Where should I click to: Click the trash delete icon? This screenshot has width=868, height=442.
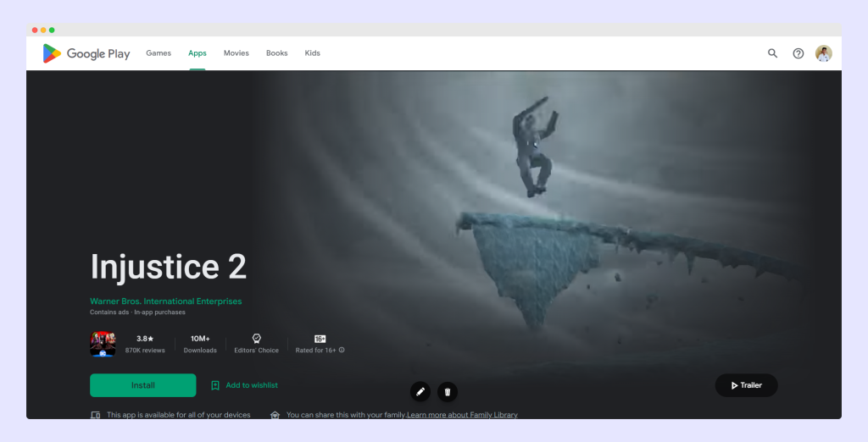[x=448, y=392]
